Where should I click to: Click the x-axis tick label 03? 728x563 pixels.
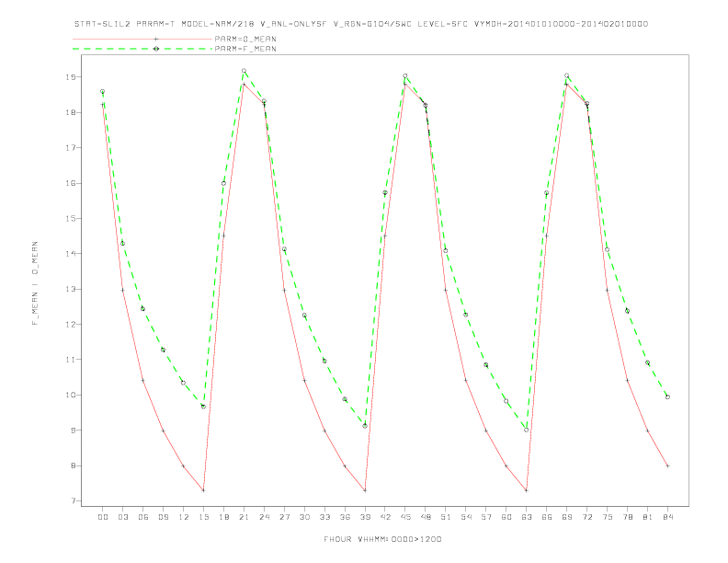[x=122, y=517]
